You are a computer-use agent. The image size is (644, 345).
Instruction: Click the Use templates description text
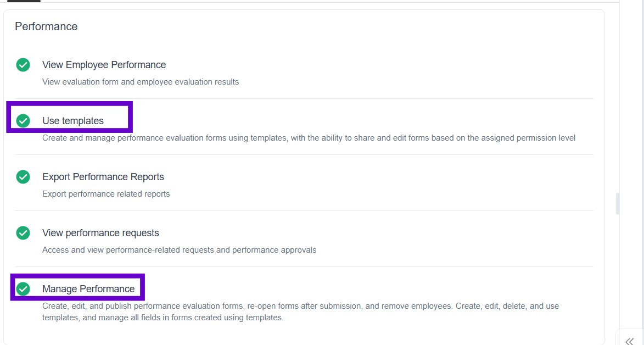(309, 138)
